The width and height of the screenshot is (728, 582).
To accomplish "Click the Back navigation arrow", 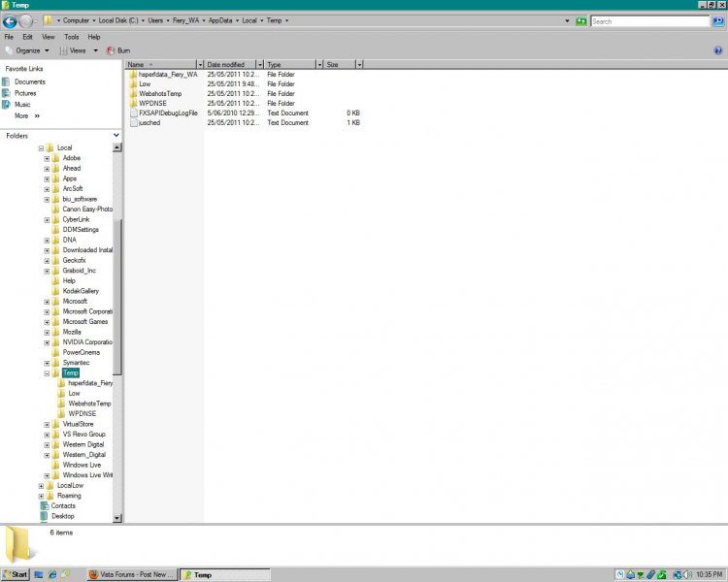I will click(10, 21).
